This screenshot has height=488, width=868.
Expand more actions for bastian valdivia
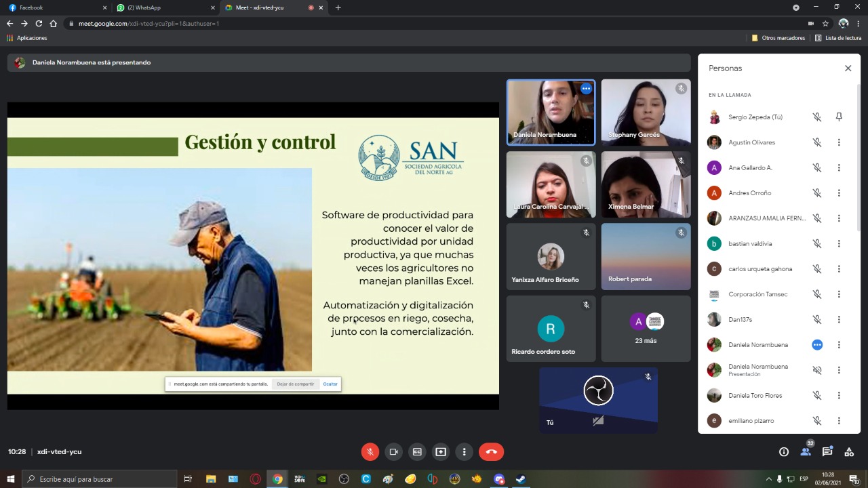pos(839,243)
